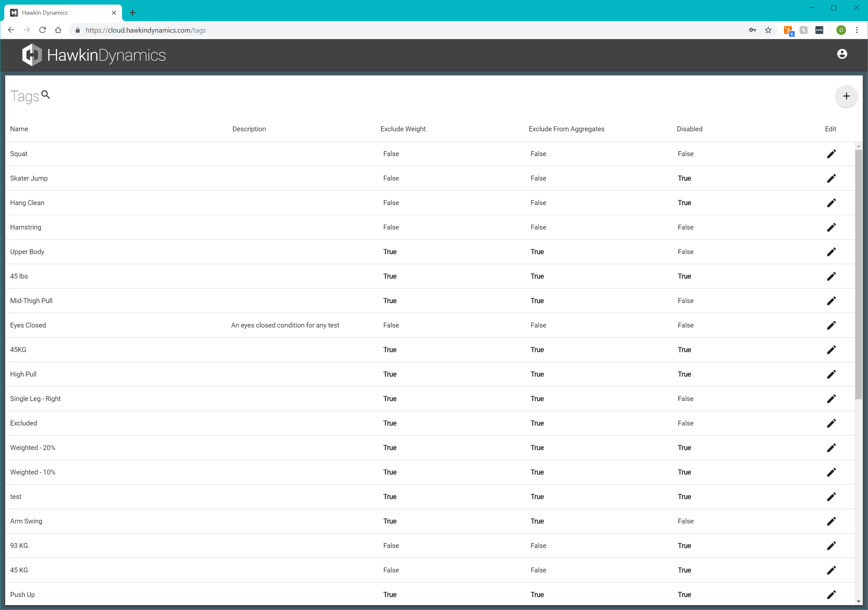
Task: Close the Hawkin Dynamics tab
Action: pos(114,13)
